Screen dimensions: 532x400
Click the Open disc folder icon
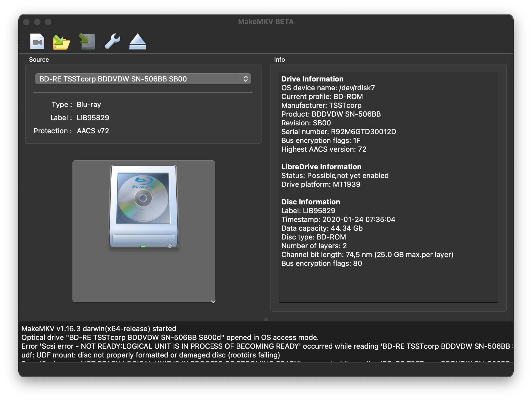click(61, 42)
